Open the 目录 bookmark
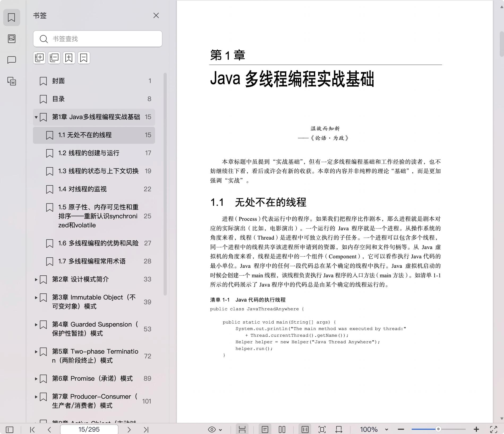Screen dimensions: 504x434 (94, 99)
